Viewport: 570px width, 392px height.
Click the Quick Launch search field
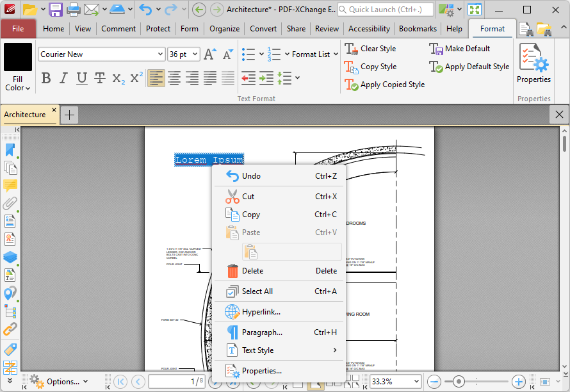click(x=386, y=10)
